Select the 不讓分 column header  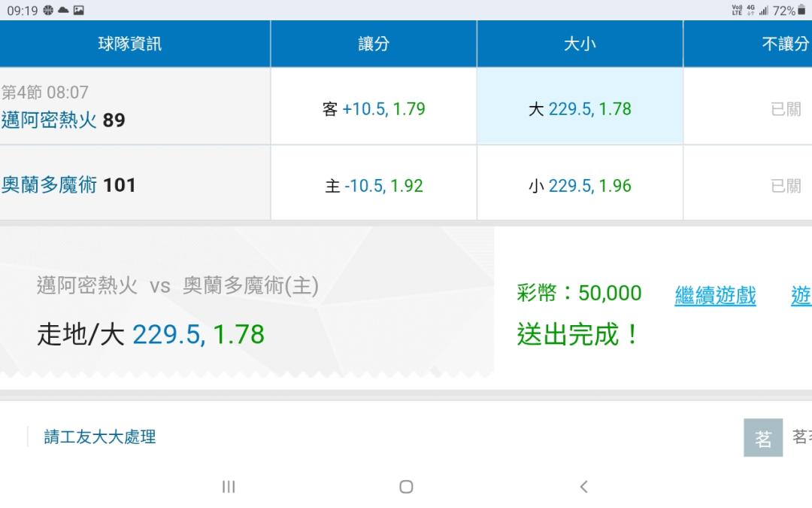click(785, 44)
